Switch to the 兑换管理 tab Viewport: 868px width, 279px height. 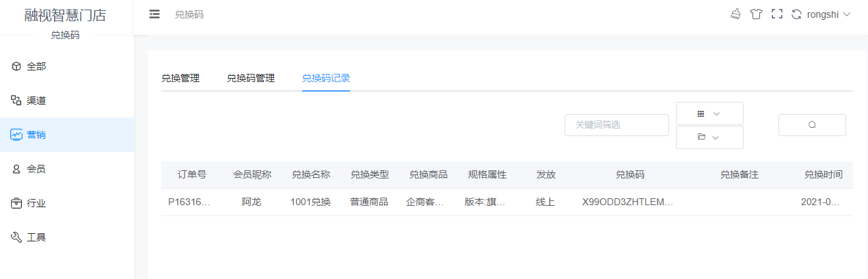pyautogui.click(x=180, y=78)
